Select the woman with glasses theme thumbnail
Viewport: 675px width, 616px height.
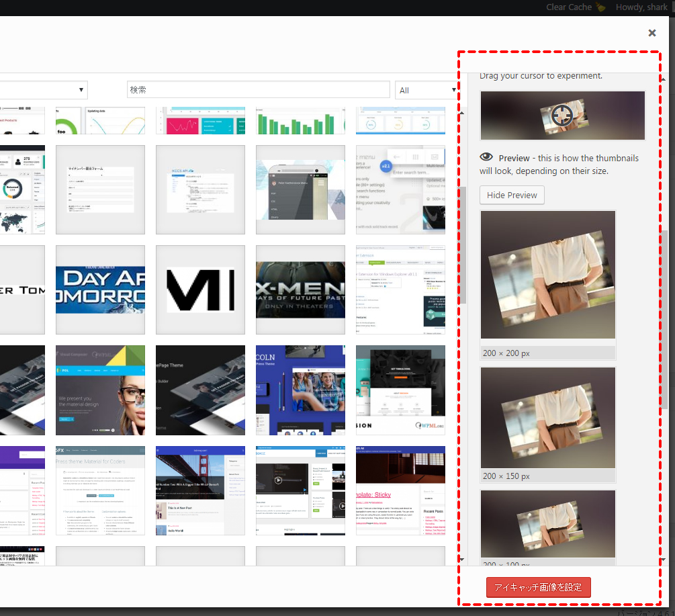100,390
